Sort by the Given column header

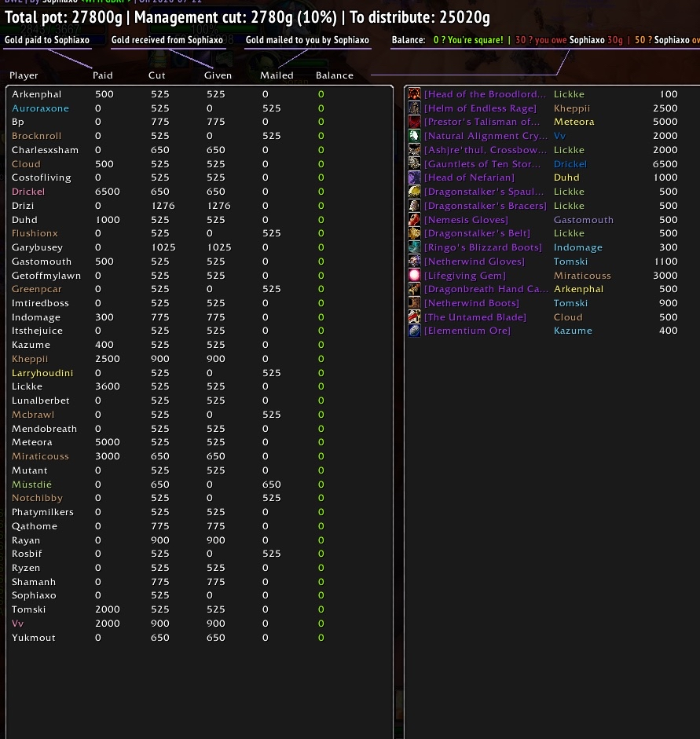(x=218, y=75)
